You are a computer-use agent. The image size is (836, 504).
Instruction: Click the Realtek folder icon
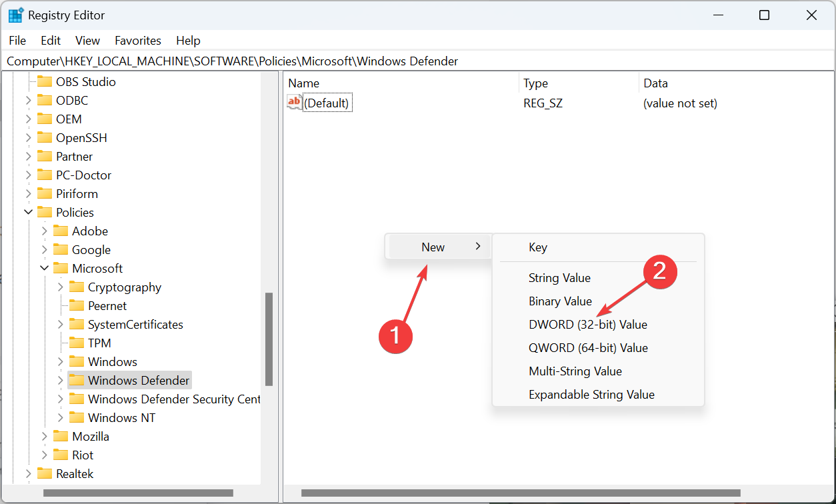point(45,474)
